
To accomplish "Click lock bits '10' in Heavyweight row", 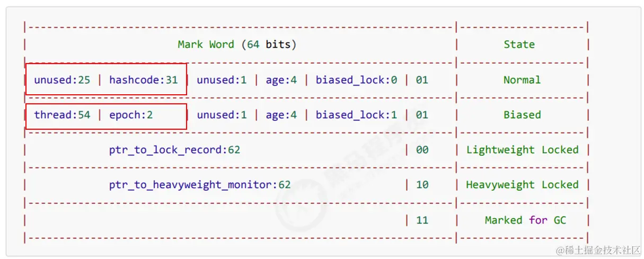I will pyautogui.click(x=422, y=185).
